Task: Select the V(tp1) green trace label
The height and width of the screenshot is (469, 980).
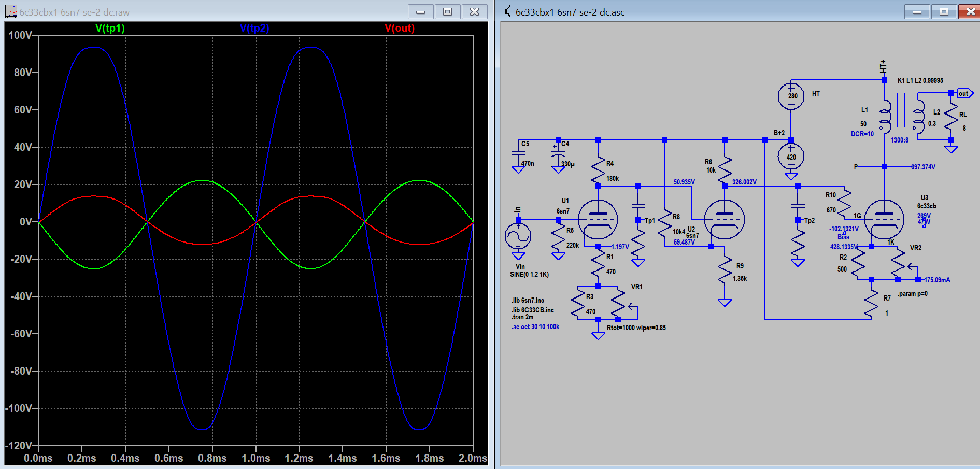Action: click(110, 28)
